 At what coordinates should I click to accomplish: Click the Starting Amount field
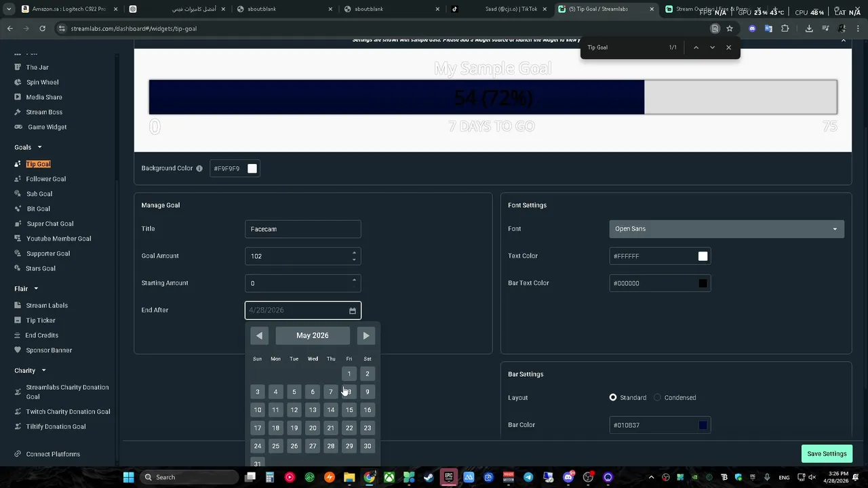click(302, 283)
